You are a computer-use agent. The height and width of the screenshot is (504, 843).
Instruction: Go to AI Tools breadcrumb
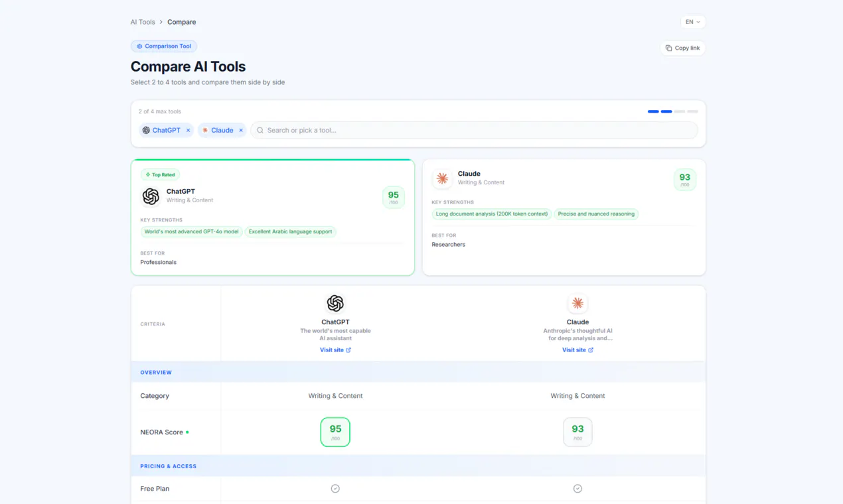coord(143,22)
